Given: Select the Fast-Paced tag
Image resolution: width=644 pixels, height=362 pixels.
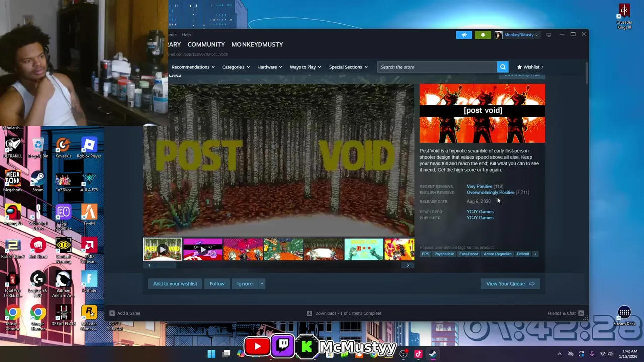Looking at the screenshot, I should tap(468, 254).
